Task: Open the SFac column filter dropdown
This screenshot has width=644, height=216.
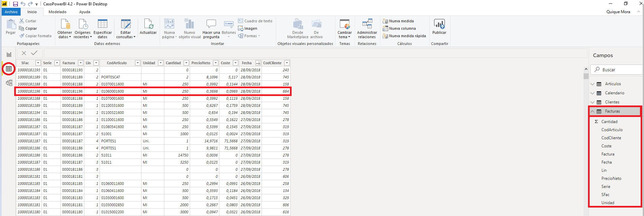Action: point(38,63)
